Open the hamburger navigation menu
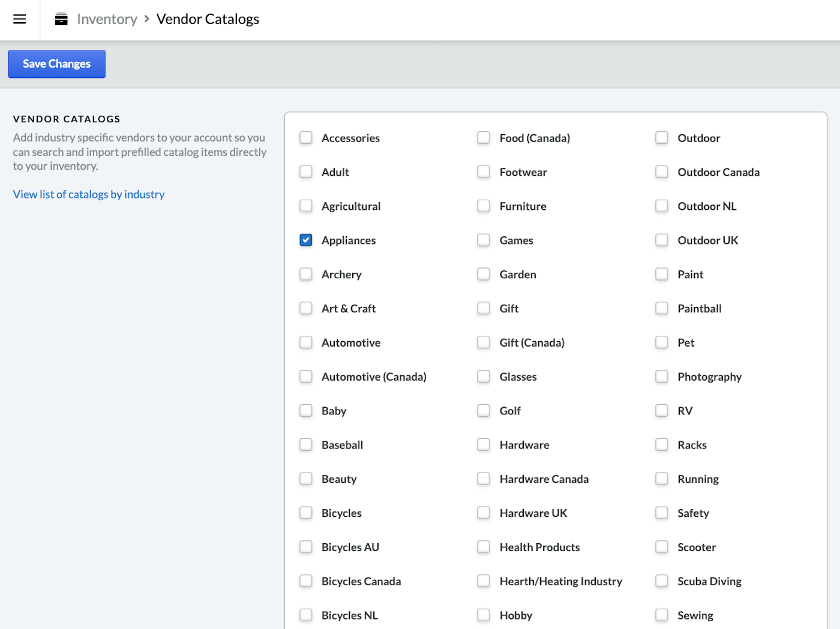The height and width of the screenshot is (629, 840). pos(19,19)
